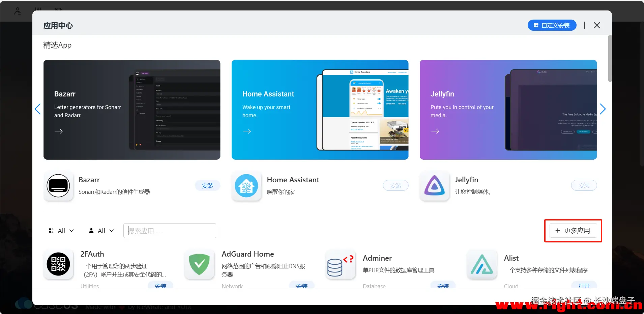Open the Jellyfin featured banner

tap(508, 110)
